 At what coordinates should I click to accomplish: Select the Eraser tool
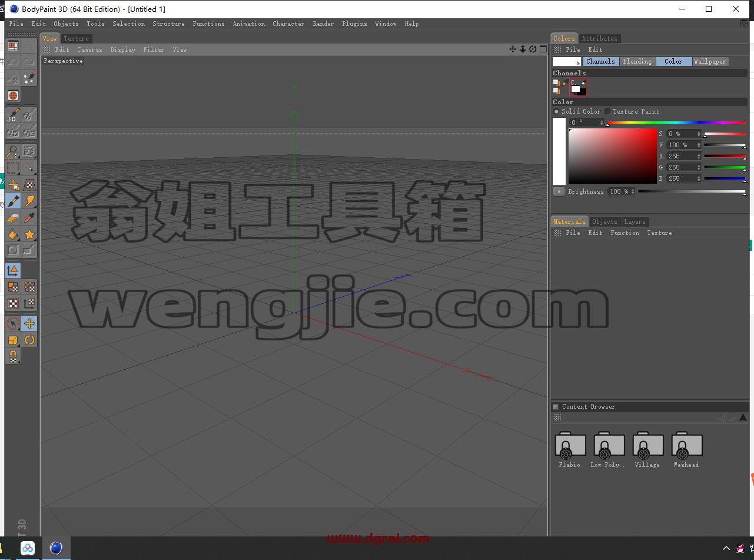13,218
